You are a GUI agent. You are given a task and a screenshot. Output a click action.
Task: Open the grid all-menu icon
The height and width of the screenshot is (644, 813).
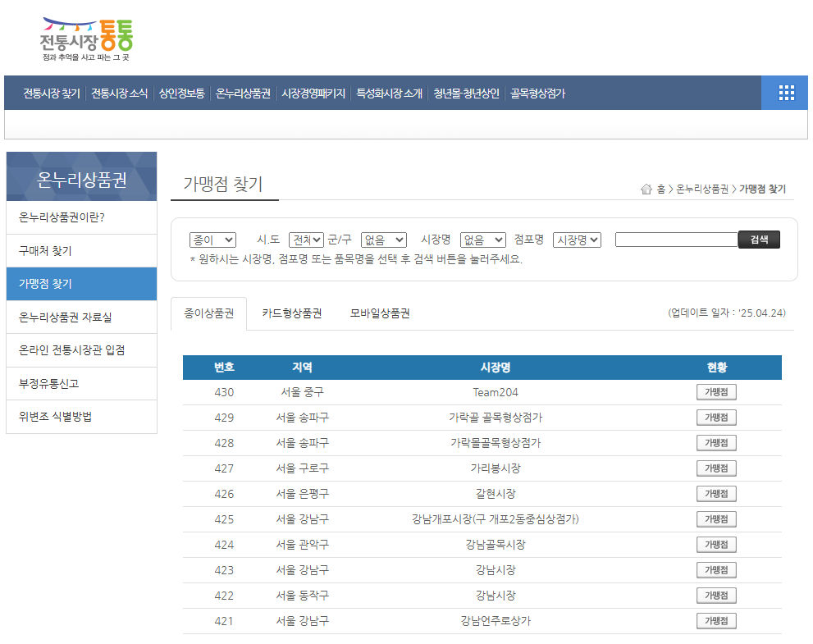(x=786, y=93)
